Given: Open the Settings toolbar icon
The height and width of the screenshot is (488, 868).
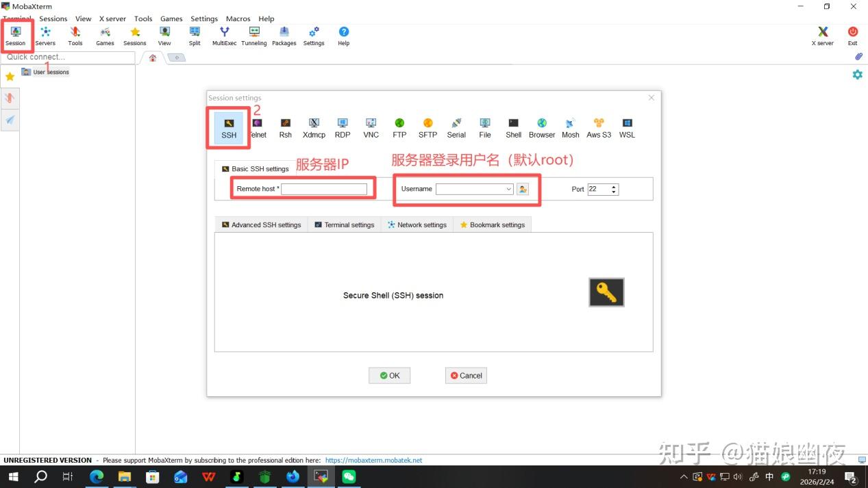Looking at the screenshot, I should [x=314, y=36].
